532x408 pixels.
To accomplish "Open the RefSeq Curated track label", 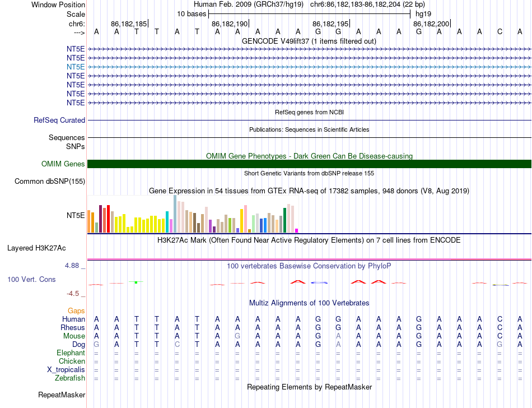I will click(59, 120).
